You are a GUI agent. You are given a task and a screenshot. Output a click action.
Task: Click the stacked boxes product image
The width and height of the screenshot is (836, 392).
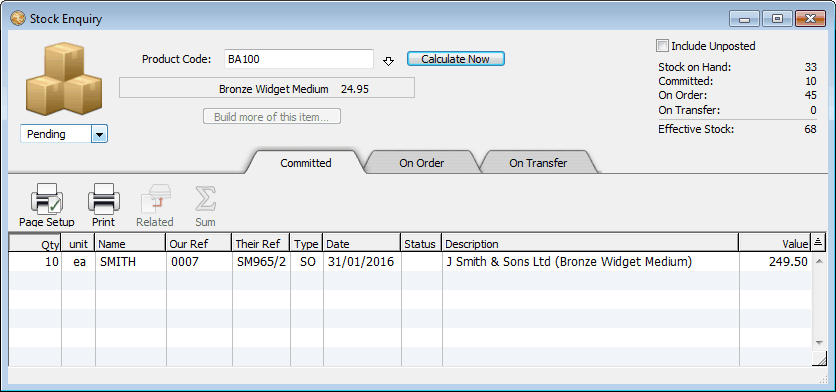coord(63,78)
